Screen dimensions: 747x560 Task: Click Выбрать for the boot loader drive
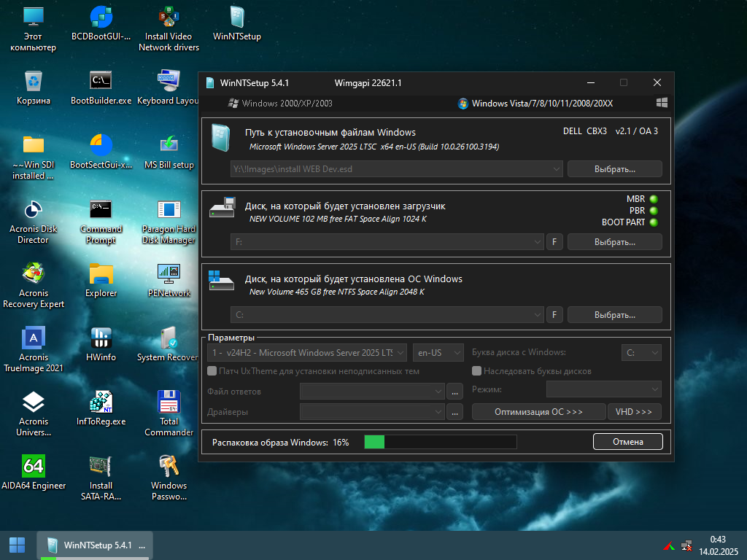point(614,242)
